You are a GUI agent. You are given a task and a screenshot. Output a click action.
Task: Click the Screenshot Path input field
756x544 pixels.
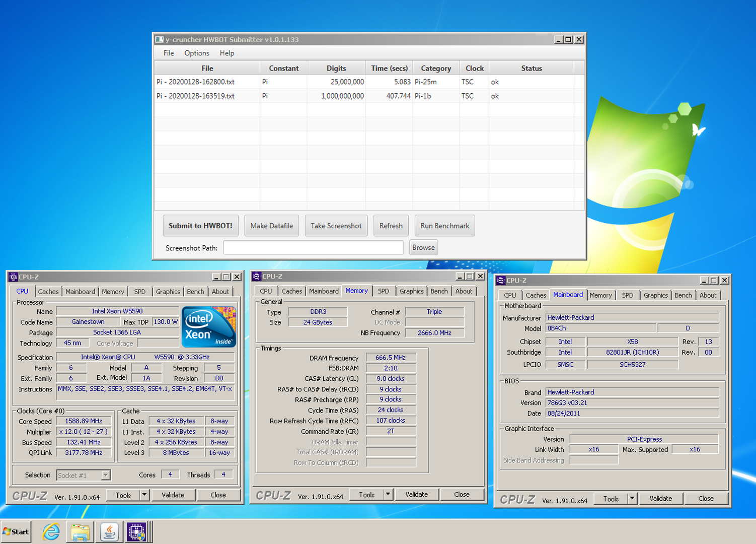314,247
